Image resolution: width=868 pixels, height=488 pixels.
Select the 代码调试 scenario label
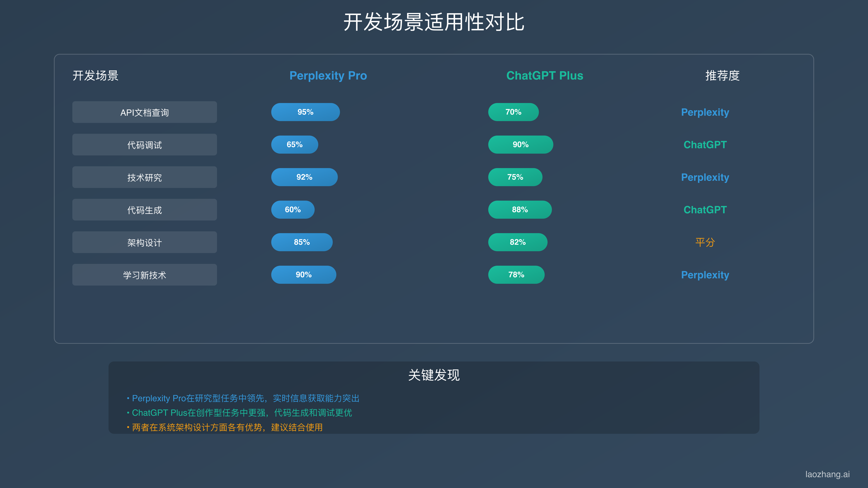(x=144, y=145)
